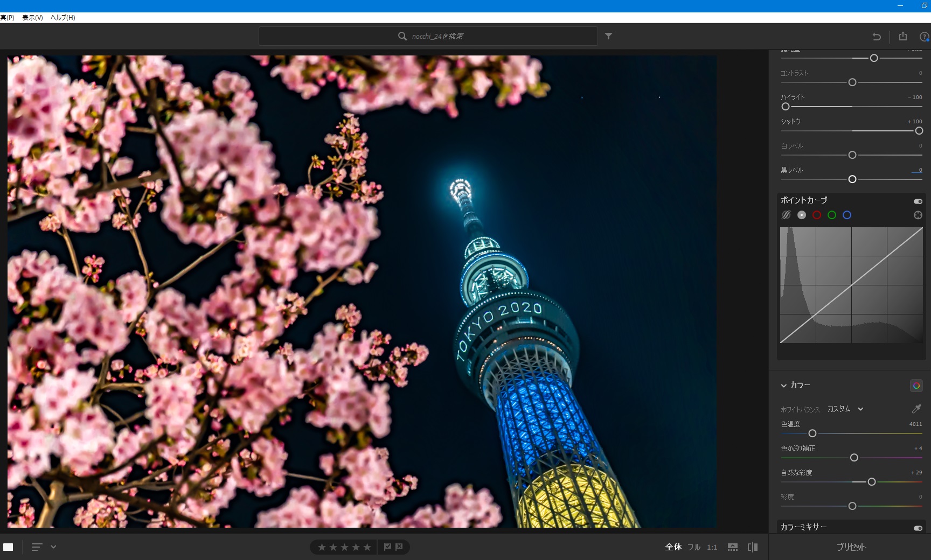Image resolution: width=931 pixels, height=560 pixels.
Task: Click the コントラスト slider handle
Action: click(x=852, y=82)
